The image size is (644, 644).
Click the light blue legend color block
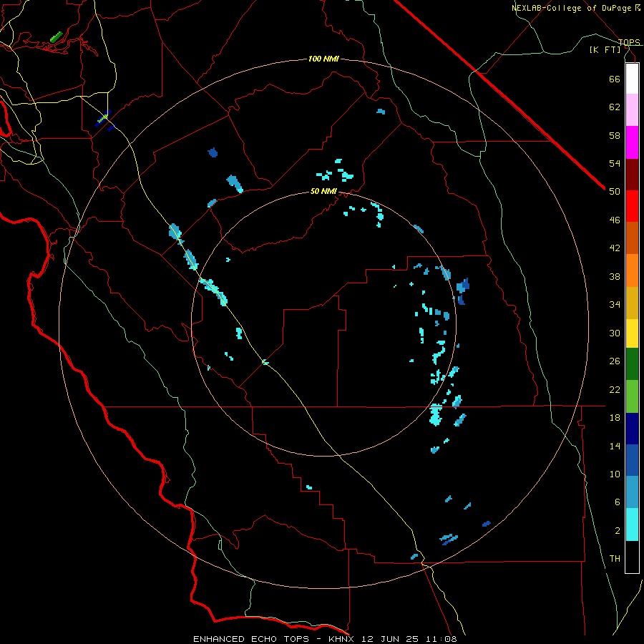(x=632, y=492)
